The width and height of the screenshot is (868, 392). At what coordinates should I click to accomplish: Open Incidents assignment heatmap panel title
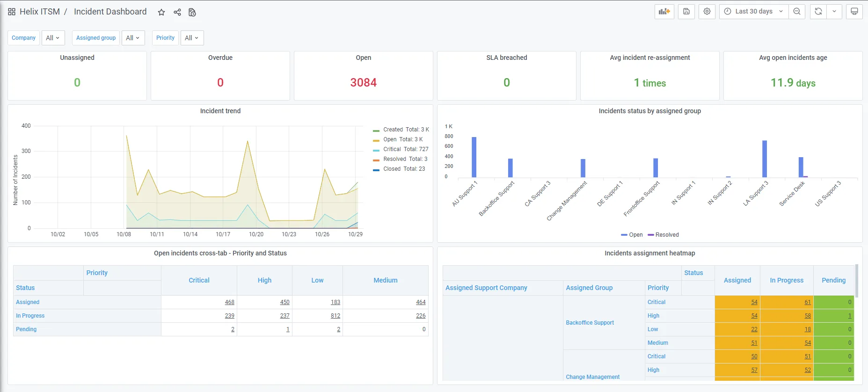pyautogui.click(x=650, y=253)
